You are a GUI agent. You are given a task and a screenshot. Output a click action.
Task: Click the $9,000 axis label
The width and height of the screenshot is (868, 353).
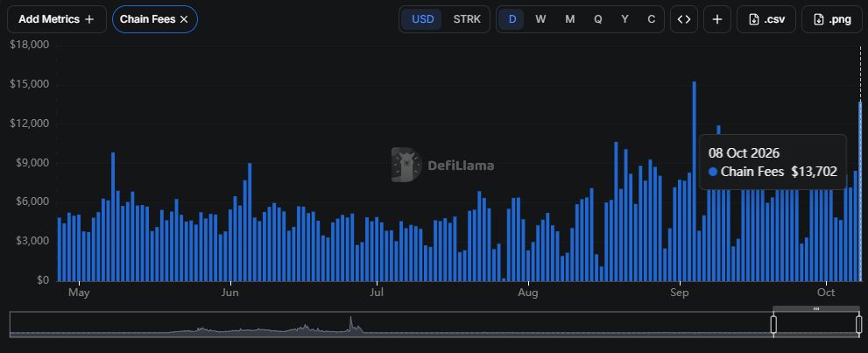32,163
